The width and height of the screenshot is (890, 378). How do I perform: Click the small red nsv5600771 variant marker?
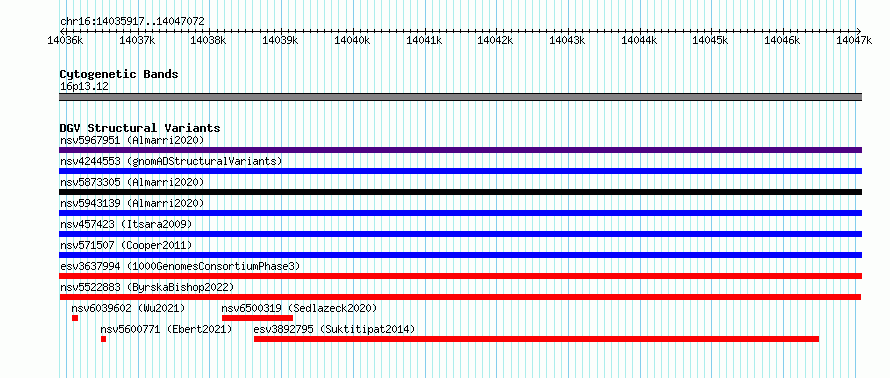[x=103, y=339]
